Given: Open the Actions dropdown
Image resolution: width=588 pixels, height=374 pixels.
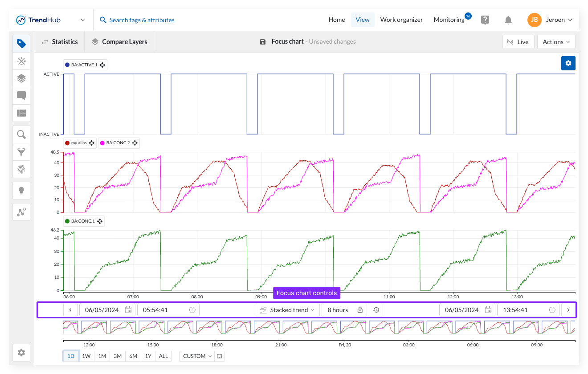Looking at the screenshot, I should (556, 42).
